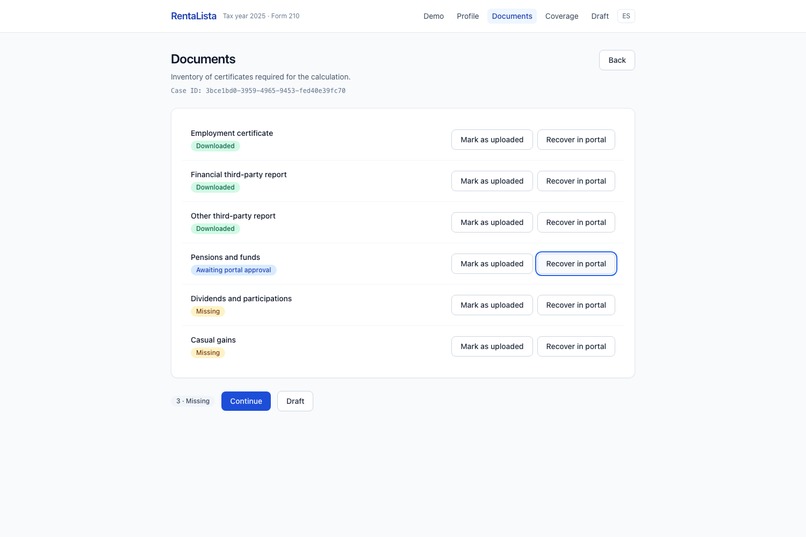The image size is (806, 537).
Task: Click the Casual gains title
Action: pos(213,340)
